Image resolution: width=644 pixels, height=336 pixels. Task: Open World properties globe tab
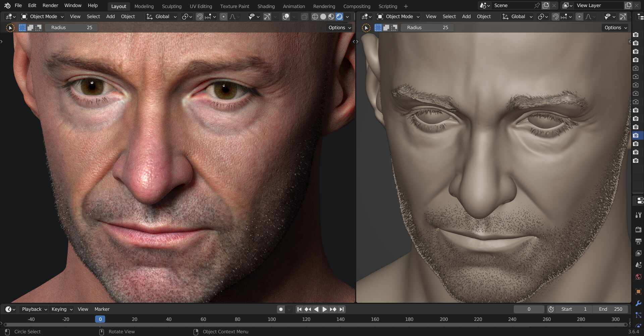coord(638,277)
